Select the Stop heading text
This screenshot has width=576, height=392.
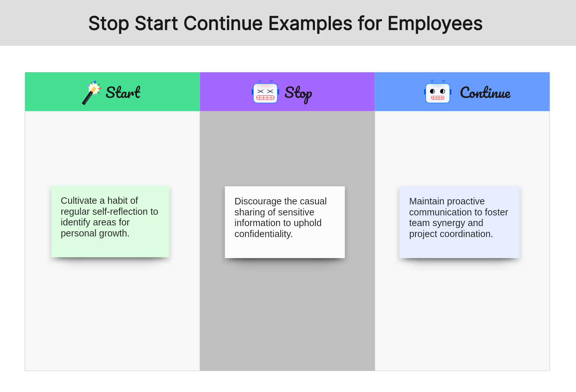[298, 94]
